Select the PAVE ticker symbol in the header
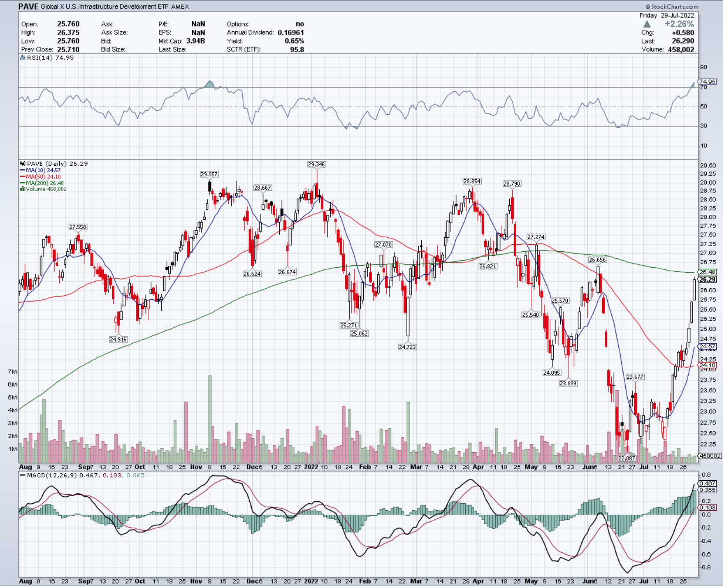723x588 pixels. [x=29, y=6]
